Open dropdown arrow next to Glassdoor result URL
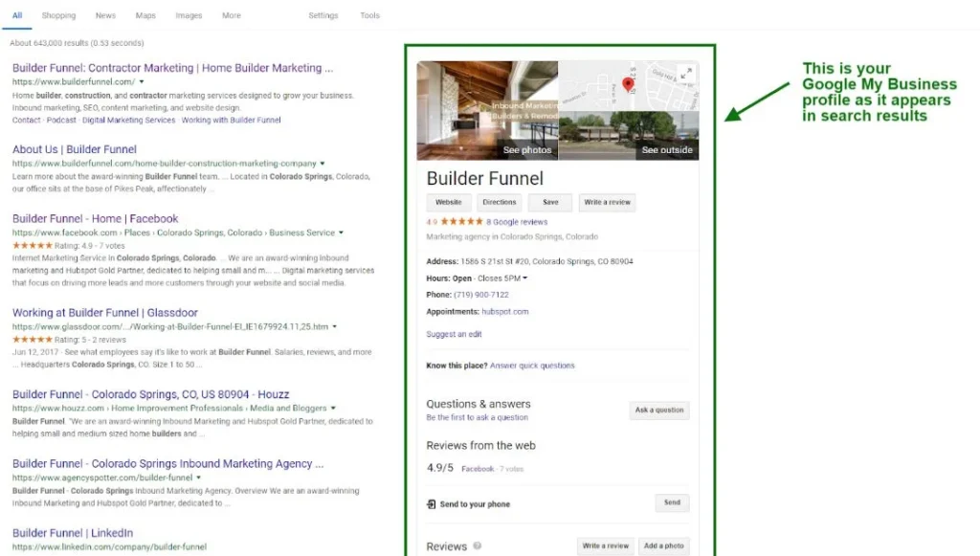 (x=334, y=326)
